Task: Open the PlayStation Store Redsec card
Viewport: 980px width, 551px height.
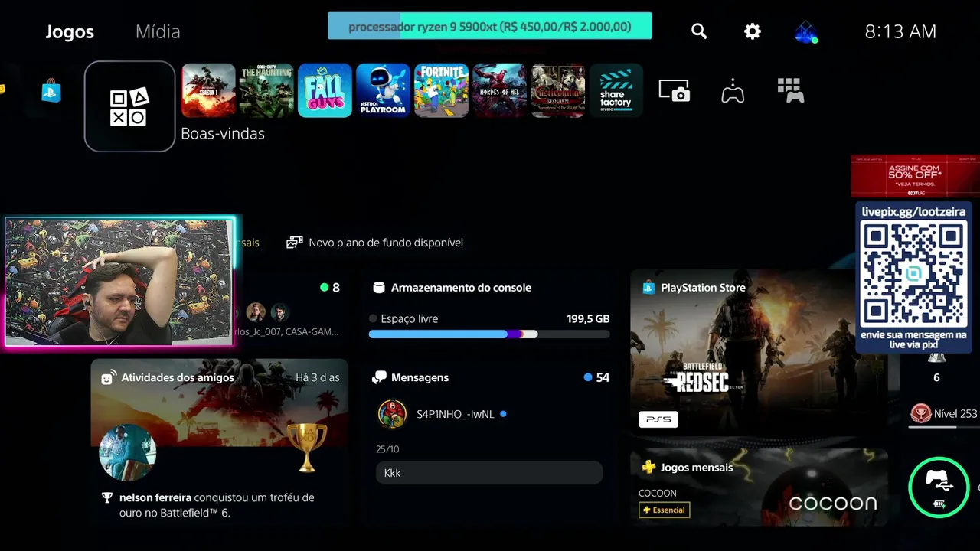Action: pyautogui.click(x=759, y=353)
